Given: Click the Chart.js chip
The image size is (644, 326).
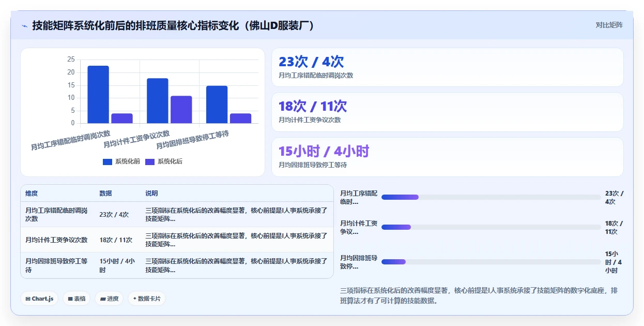Looking at the screenshot, I should [x=39, y=299].
